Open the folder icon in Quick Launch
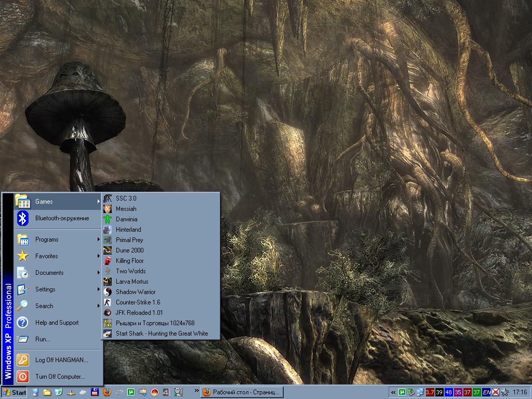This screenshot has width=532, height=399. 47,393
